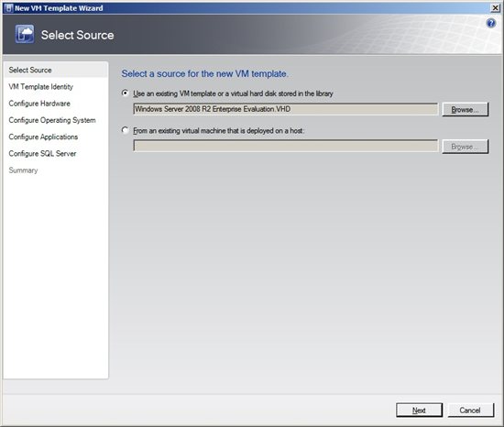The width and height of the screenshot is (504, 427).
Task: Click the Next button
Action: (x=419, y=410)
